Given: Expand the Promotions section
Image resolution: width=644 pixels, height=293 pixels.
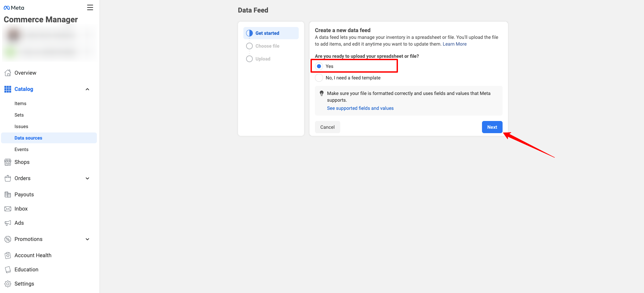Looking at the screenshot, I should 87,239.
